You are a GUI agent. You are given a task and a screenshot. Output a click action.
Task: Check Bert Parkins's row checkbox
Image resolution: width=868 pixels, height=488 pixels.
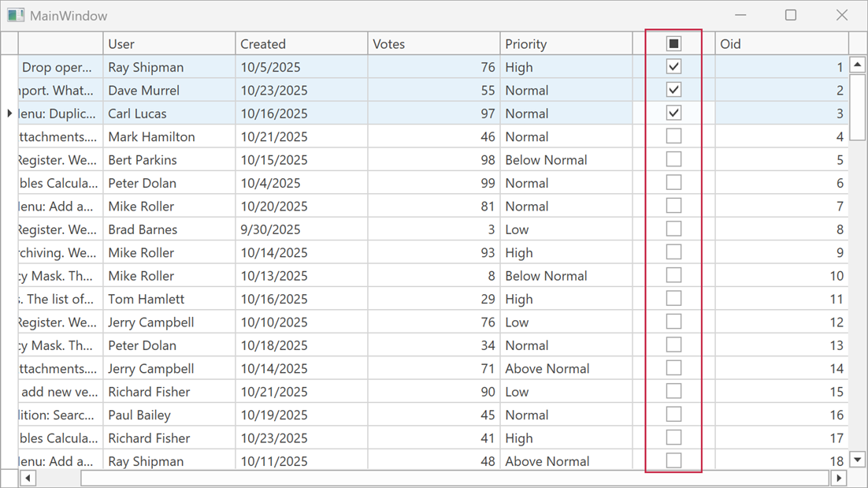tap(673, 159)
